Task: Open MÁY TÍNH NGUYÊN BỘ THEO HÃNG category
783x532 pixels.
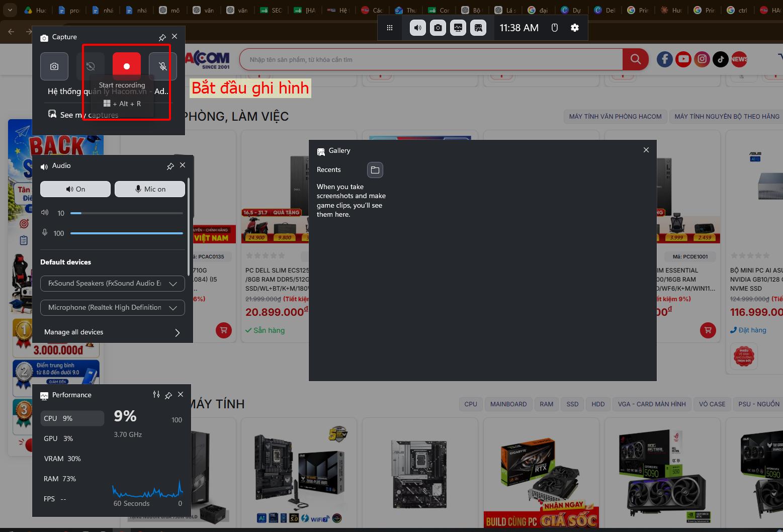Action: pos(727,117)
